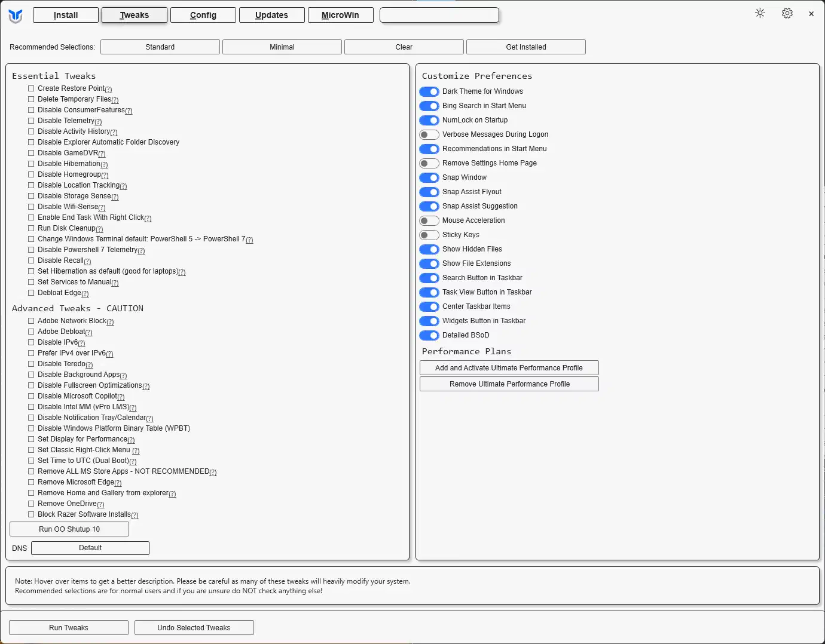Click the WinUtil logo icon
Image resolution: width=825 pixels, height=644 pixels.
coord(16,15)
